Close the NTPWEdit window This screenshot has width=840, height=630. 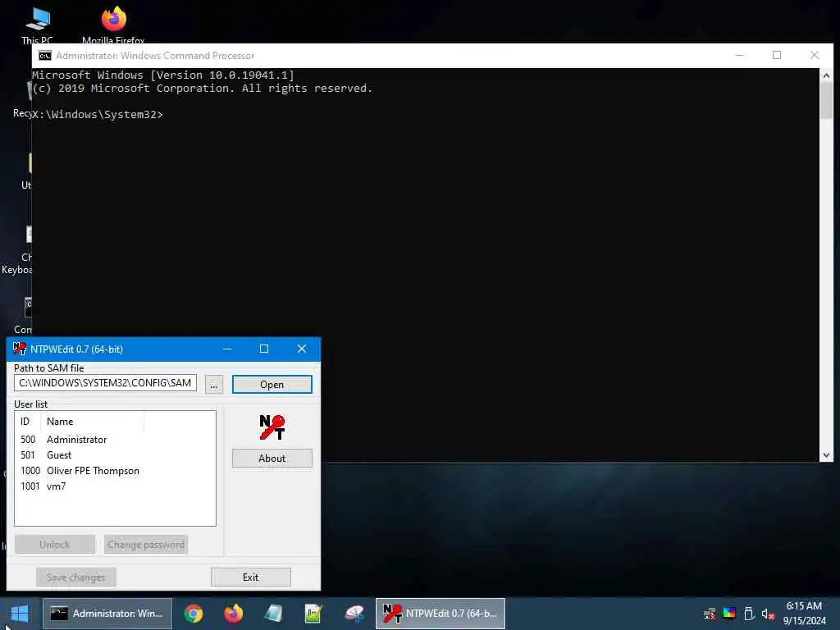[x=302, y=349]
